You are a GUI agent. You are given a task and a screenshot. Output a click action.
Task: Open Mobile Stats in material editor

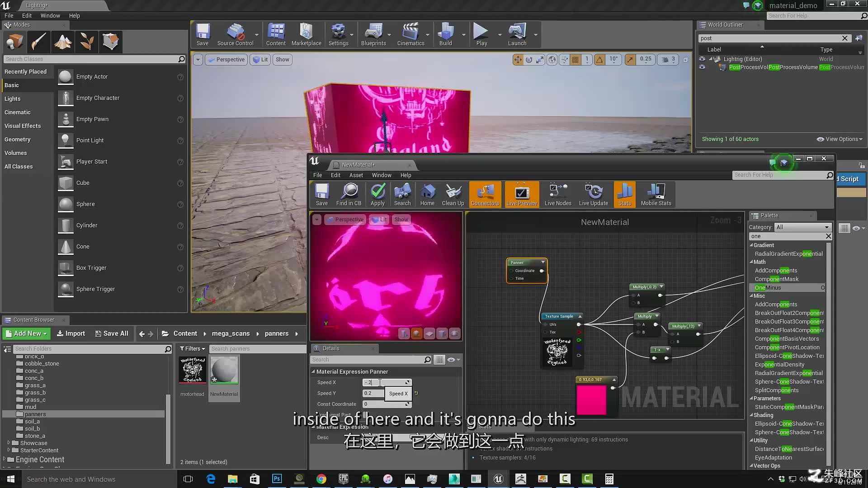(656, 195)
